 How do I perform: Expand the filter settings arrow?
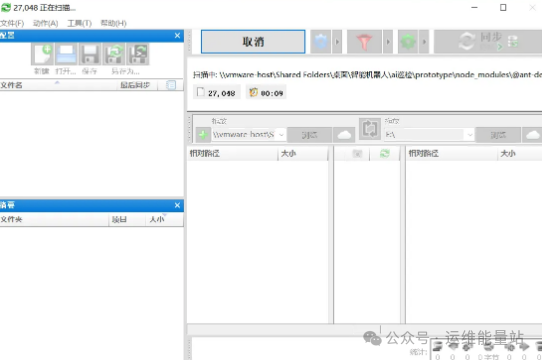click(x=388, y=42)
